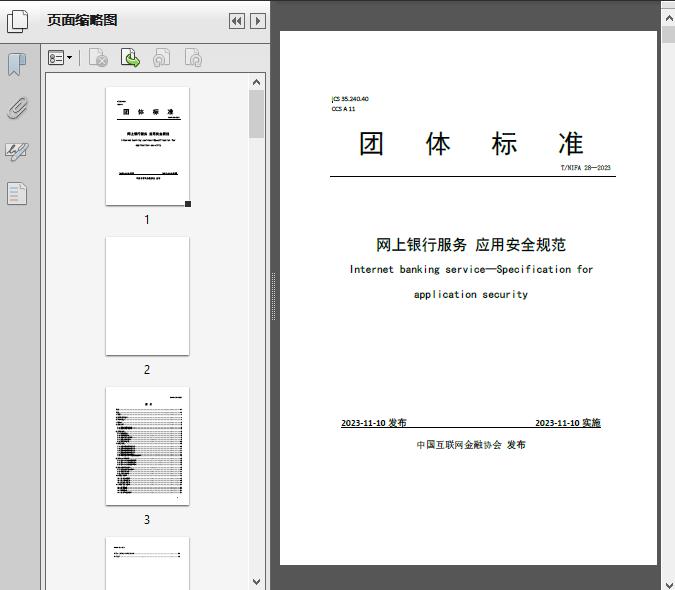The image size is (675, 590).
Task: Click 'Internet banking service—Specification for' line
Action: [x=471, y=269]
